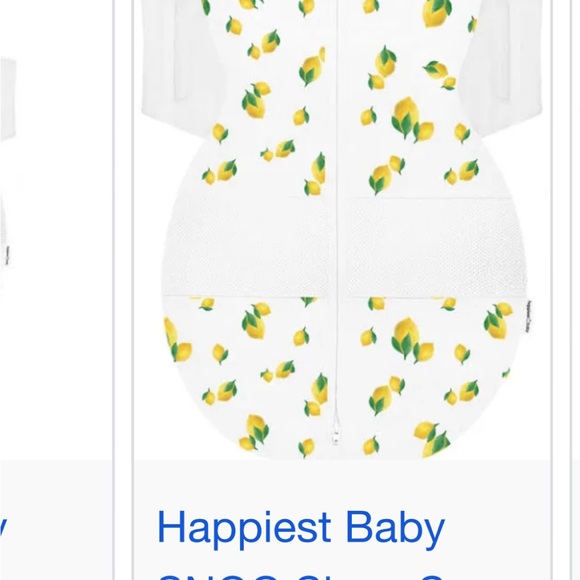This screenshot has height=580, width=580.
Task: Click the right white swaddle wing of the sack
Action: click(x=507, y=67)
